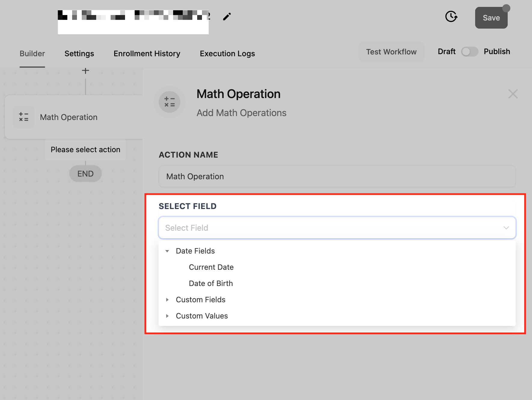Expand the Custom Values group
This screenshot has width=532, height=400.
pos(167,316)
